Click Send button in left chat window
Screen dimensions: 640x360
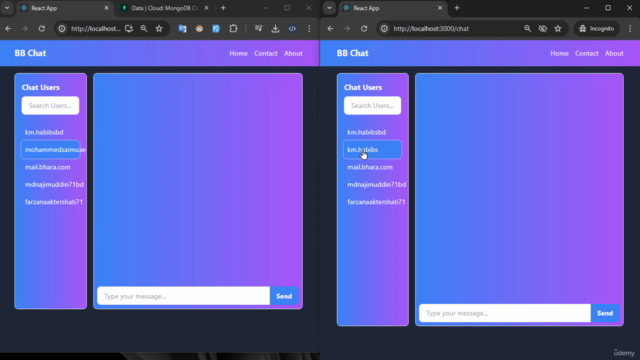pyautogui.click(x=284, y=296)
